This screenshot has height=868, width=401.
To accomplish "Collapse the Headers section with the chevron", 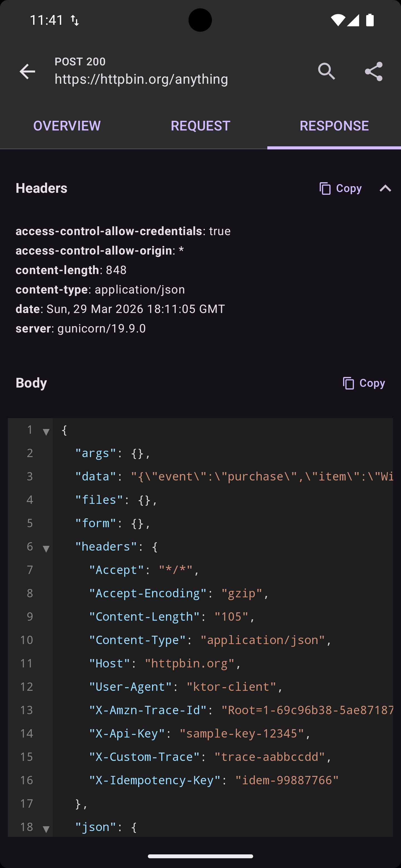I will click(385, 188).
